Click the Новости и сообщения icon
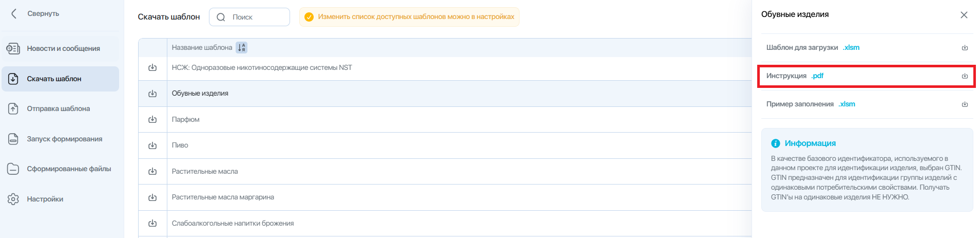 13,48
